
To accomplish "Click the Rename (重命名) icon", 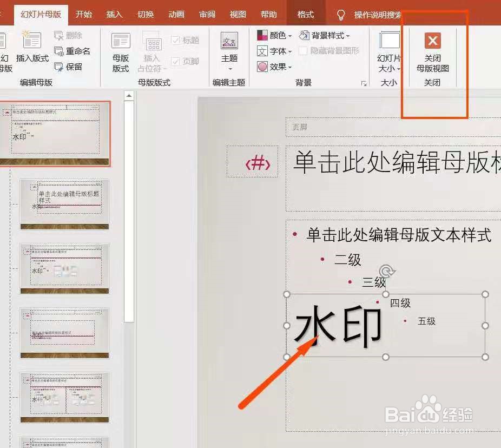I will pos(59,51).
